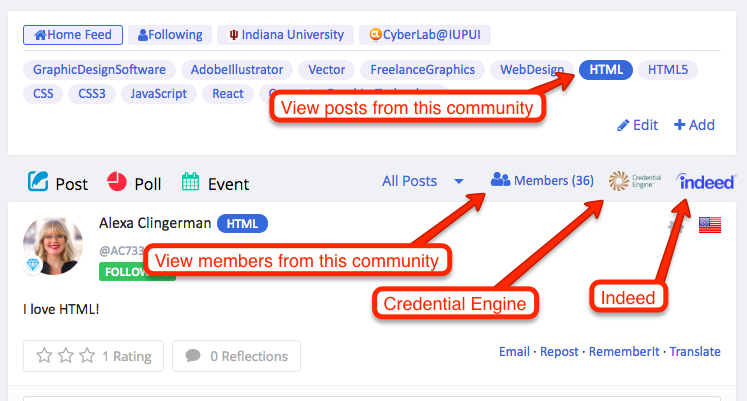Open Alexa Clingerman's profile photo
This screenshot has height=401, width=747.
pos(53,246)
